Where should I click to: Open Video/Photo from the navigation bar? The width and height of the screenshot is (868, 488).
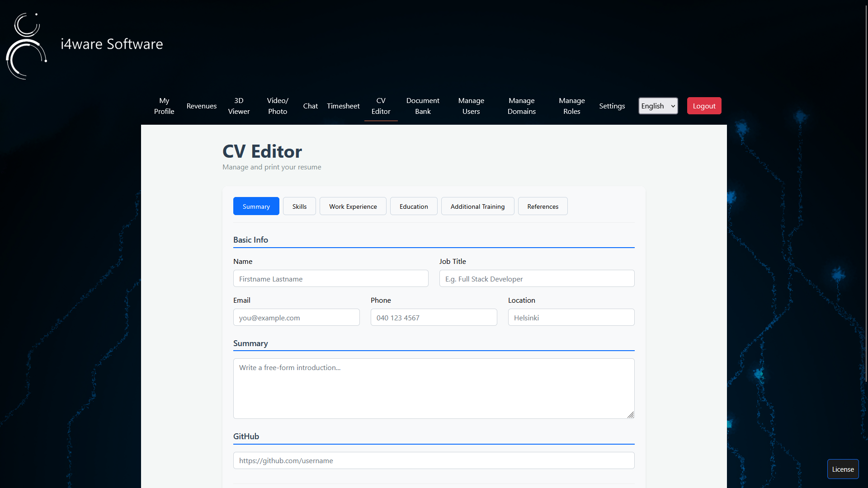pos(278,106)
